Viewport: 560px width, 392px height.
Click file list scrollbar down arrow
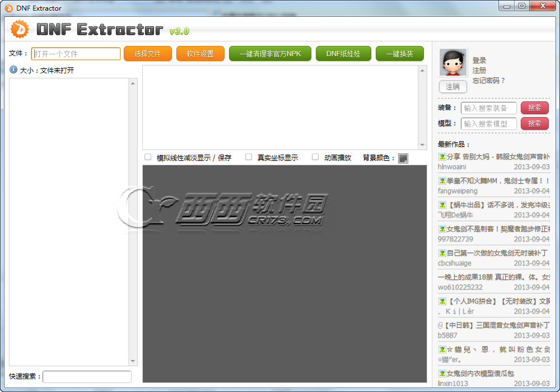(133, 361)
